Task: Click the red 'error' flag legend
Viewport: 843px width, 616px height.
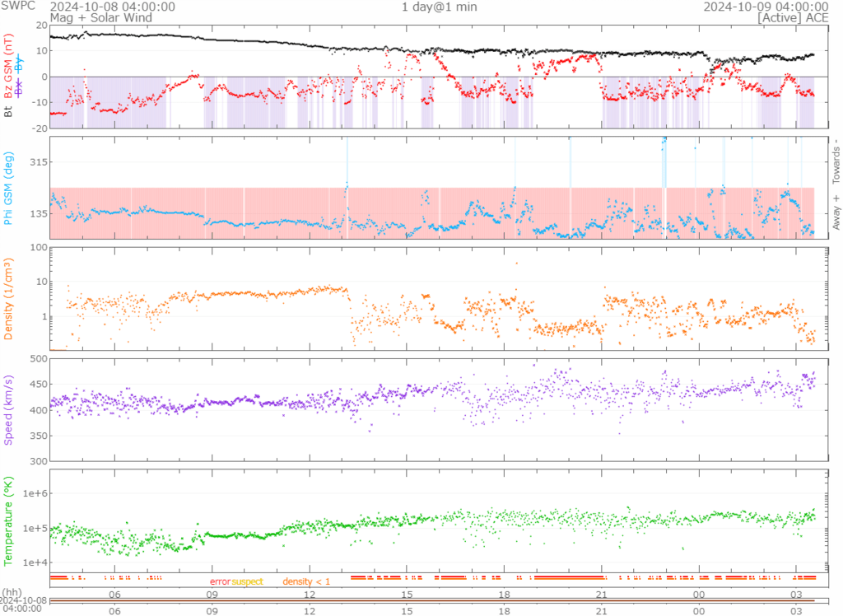Action: (x=220, y=582)
